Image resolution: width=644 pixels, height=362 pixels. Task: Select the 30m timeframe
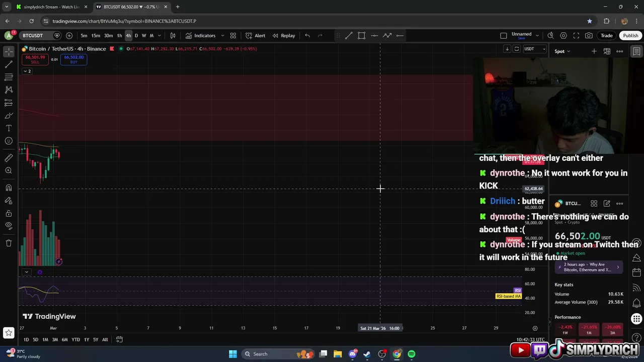tap(108, 36)
